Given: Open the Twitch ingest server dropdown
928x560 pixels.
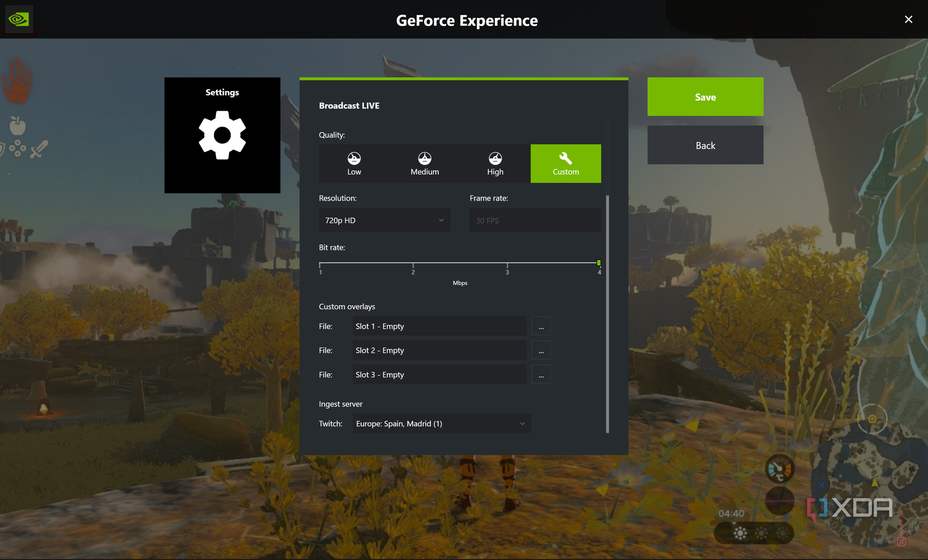Looking at the screenshot, I should [x=442, y=423].
